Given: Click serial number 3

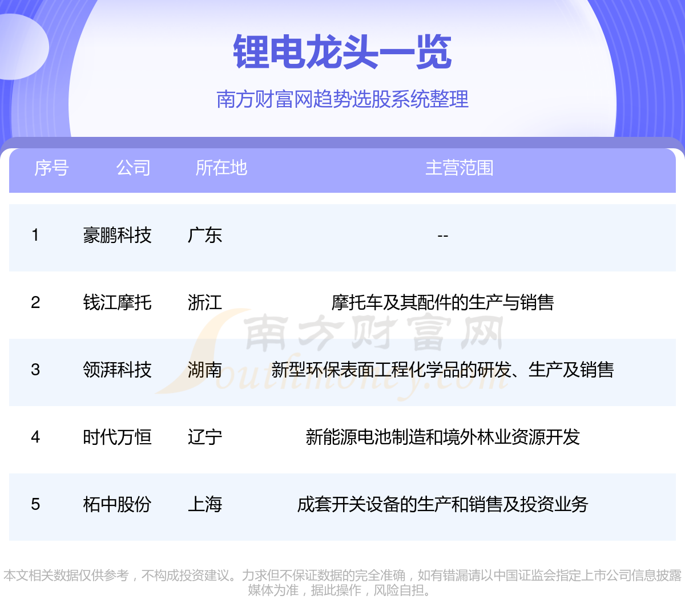Looking at the screenshot, I should 35,370.
